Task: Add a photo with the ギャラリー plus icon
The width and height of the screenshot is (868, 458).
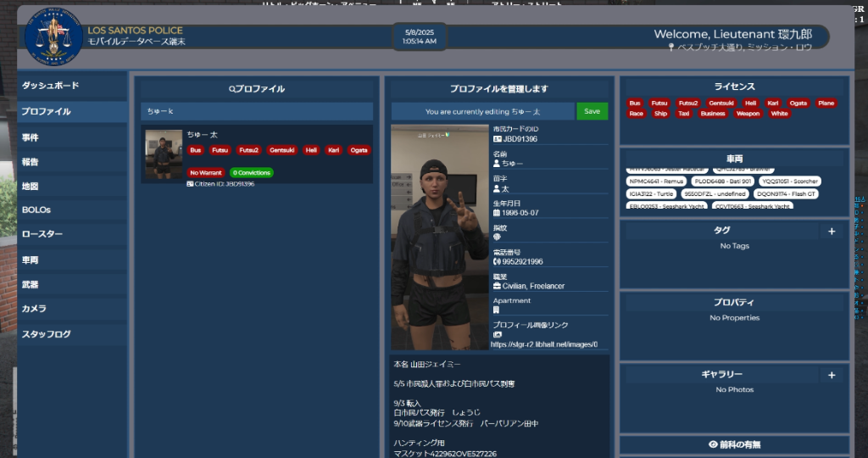Action: (832, 376)
